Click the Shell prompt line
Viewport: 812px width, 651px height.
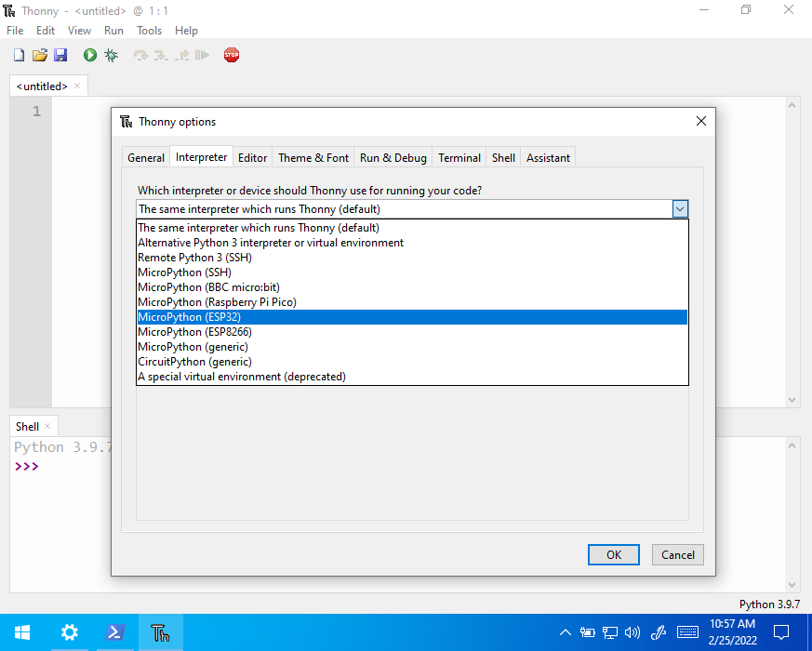pyautogui.click(x=26, y=466)
